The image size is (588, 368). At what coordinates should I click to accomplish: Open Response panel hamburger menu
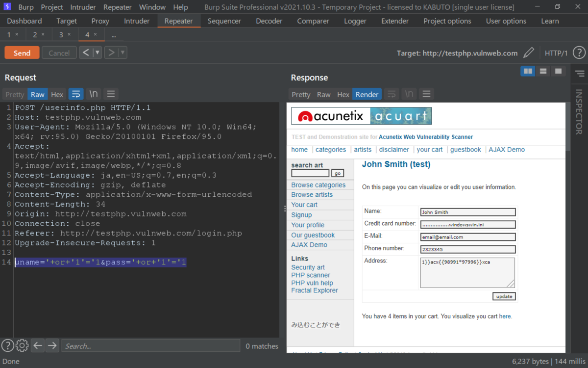pos(426,94)
